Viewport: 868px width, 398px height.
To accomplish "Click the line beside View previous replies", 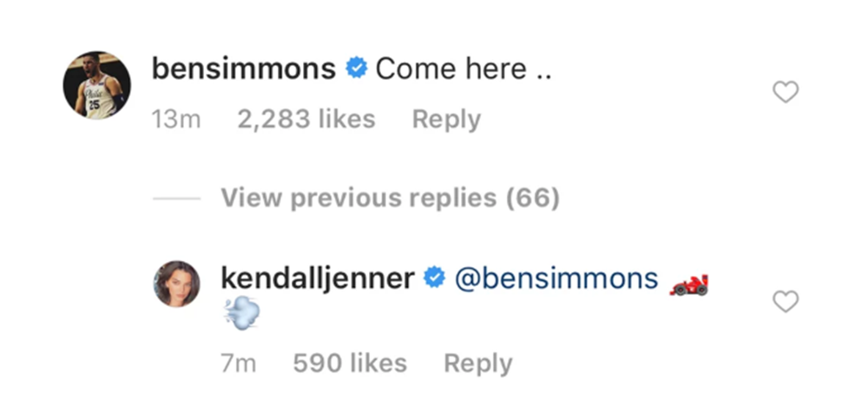I will pyautogui.click(x=176, y=199).
